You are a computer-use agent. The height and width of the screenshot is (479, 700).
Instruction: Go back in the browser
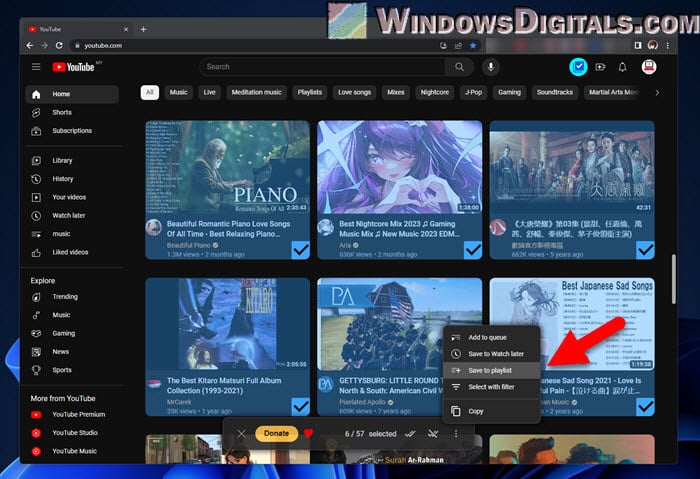coord(29,46)
